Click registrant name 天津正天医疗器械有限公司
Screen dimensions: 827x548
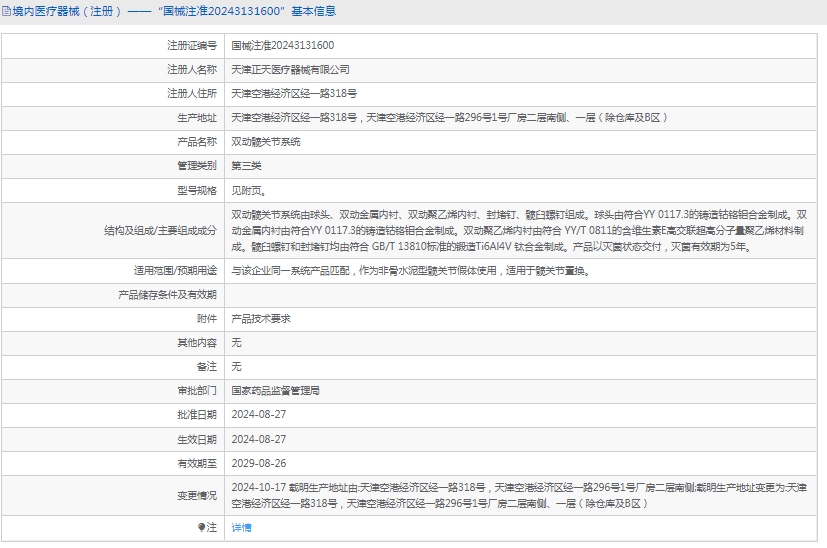coord(290,69)
